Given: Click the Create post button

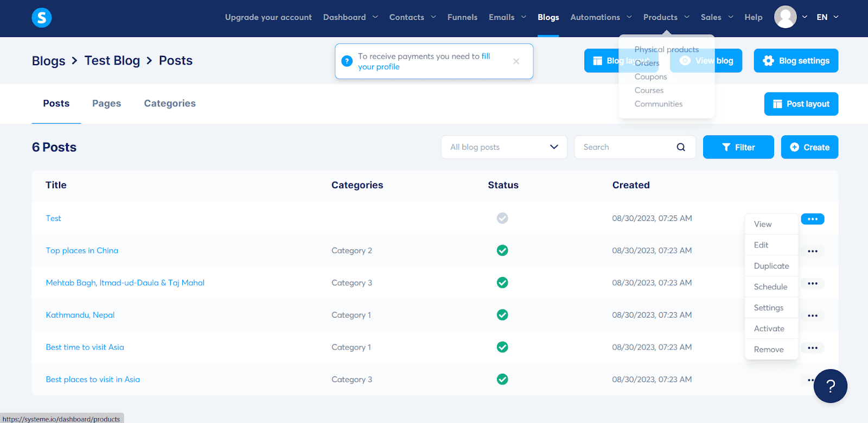Looking at the screenshot, I should [809, 147].
